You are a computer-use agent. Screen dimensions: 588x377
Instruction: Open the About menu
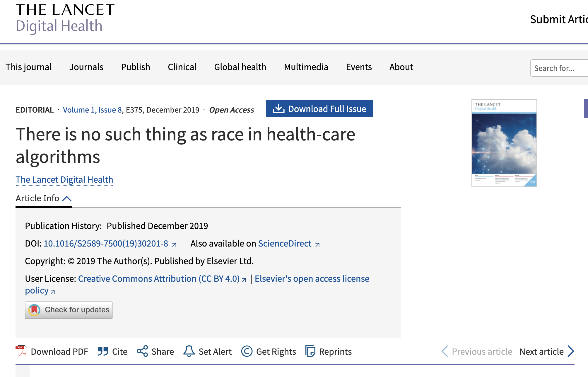(401, 67)
